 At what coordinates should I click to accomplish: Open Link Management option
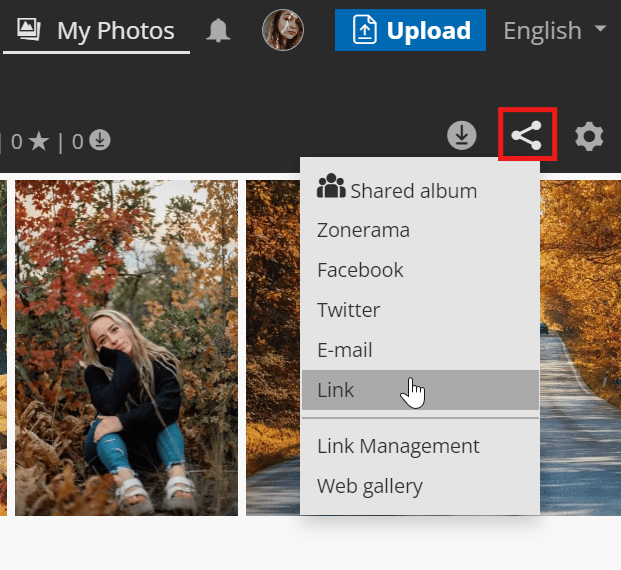pos(398,446)
